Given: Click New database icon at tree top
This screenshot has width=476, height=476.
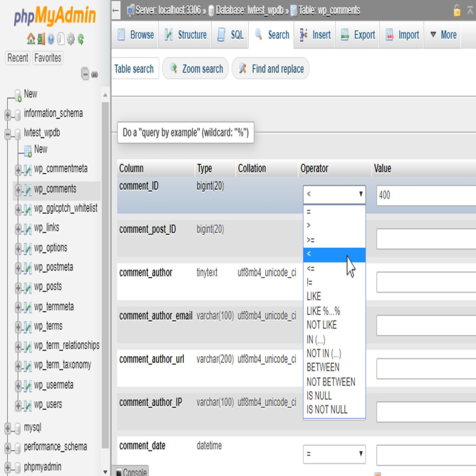Looking at the screenshot, I should tap(18, 96).
